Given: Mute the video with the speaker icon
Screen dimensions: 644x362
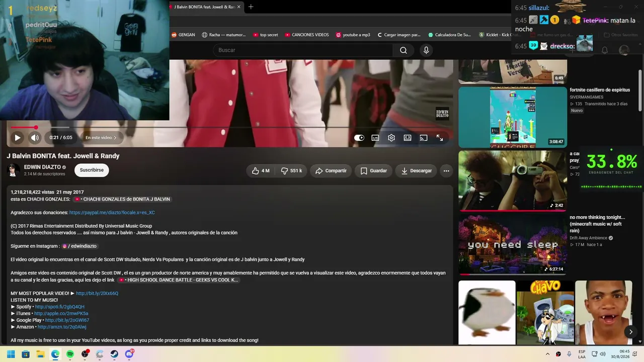Looking at the screenshot, I should [35, 138].
